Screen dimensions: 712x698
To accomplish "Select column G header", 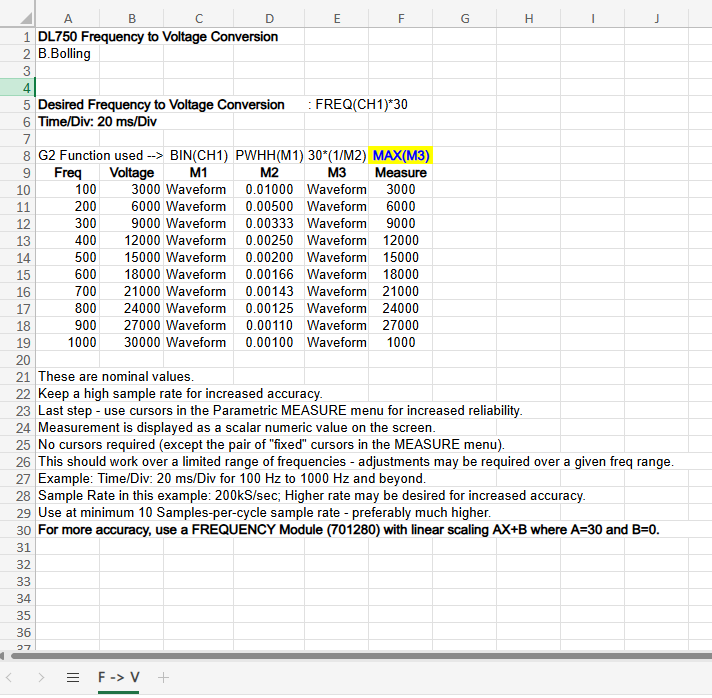I will pos(465,18).
